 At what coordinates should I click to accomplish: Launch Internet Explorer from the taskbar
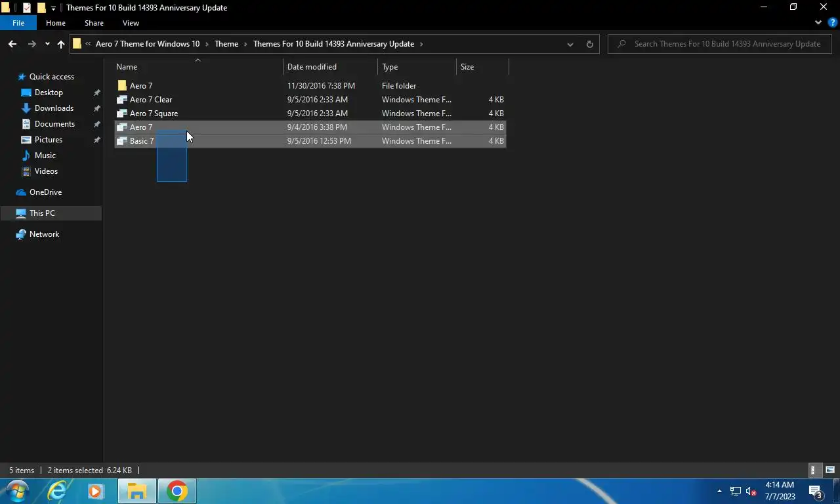58,491
